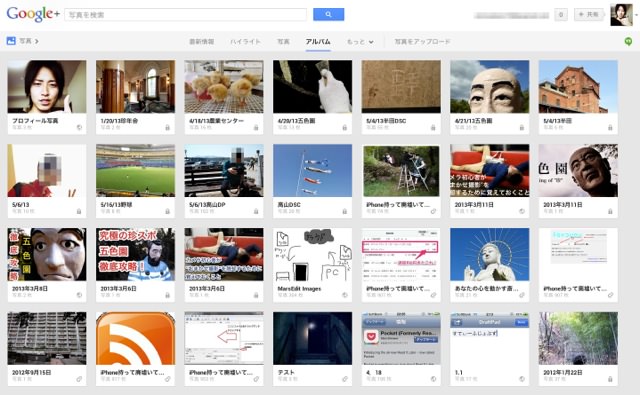
Task: Click the lock icon on 高山DSC album
Action: (344, 211)
